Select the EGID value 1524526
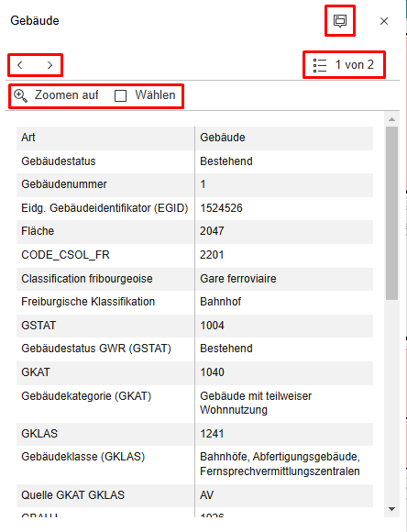The height and width of the screenshot is (532, 407). (x=221, y=208)
